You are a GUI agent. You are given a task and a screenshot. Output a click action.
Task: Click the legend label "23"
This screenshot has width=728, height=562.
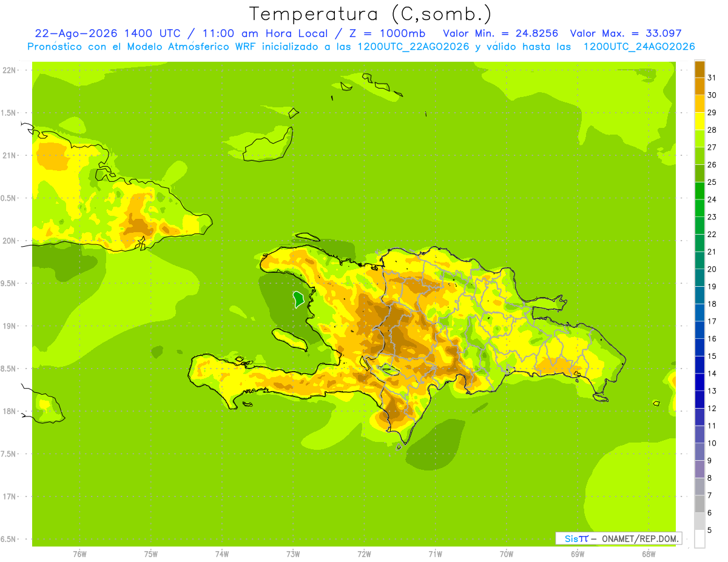[712, 216]
